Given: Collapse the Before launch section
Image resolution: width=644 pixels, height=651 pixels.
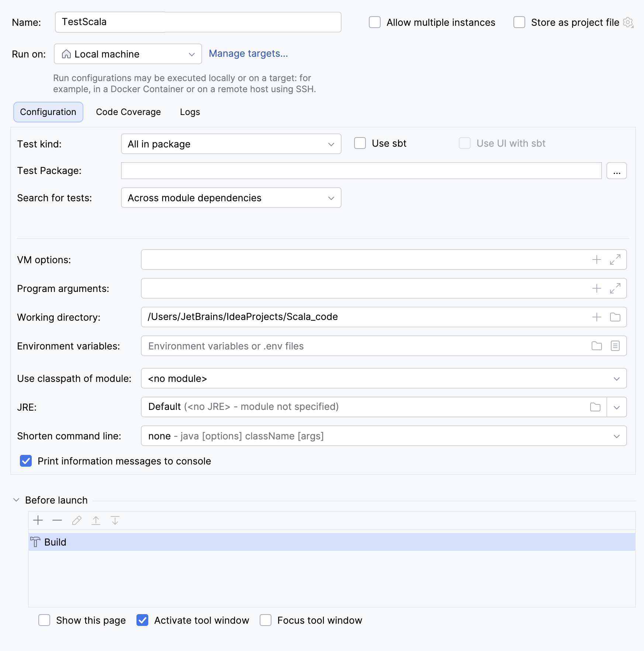Looking at the screenshot, I should (x=16, y=500).
